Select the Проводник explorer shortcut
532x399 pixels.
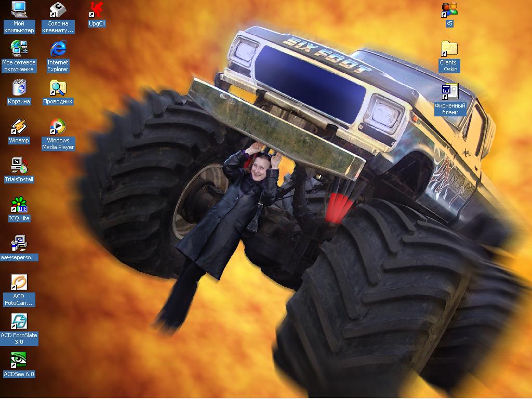pos(58,87)
